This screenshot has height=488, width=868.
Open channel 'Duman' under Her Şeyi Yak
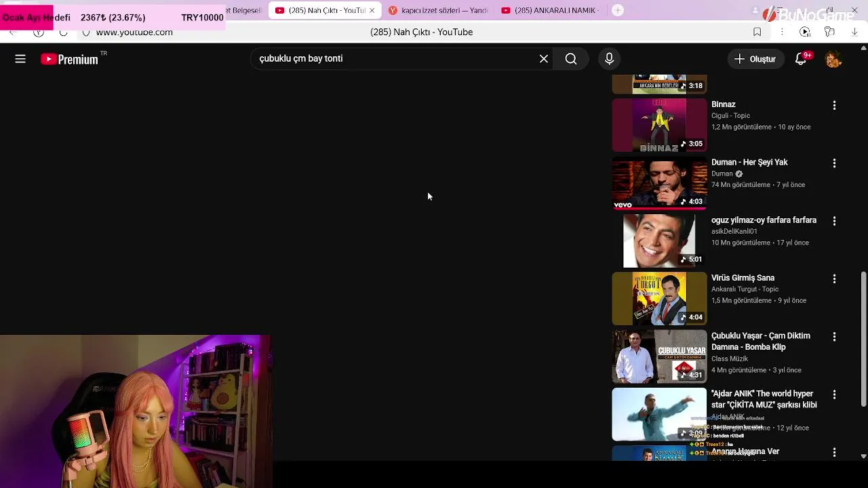pyautogui.click(x=722, y=174)
